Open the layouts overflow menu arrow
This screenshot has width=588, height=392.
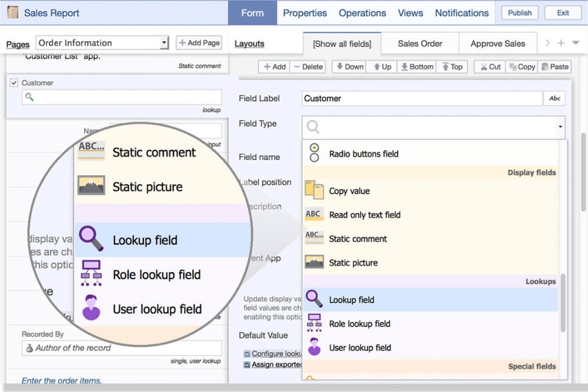click(x=576, y=43)
